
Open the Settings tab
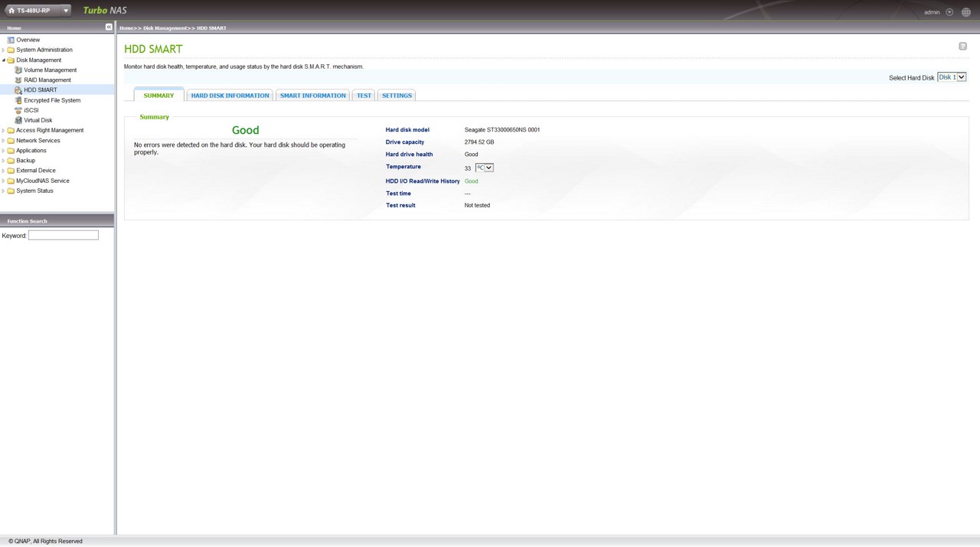397,96
